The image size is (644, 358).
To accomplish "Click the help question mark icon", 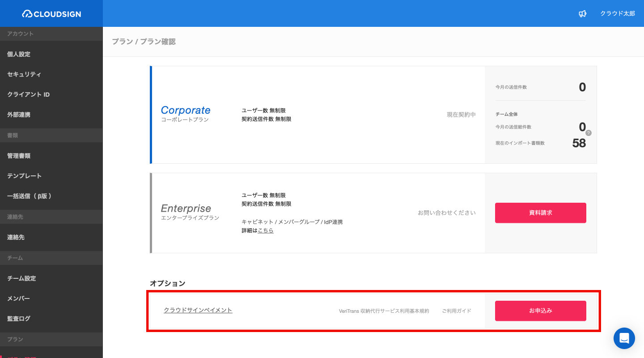I will click(x=589, y=133).
